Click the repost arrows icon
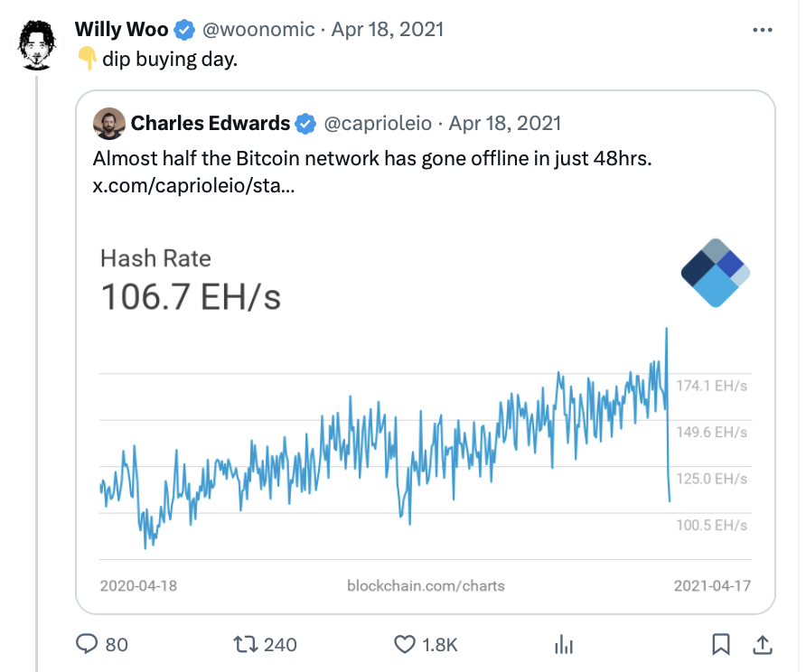 coord(245,644)
